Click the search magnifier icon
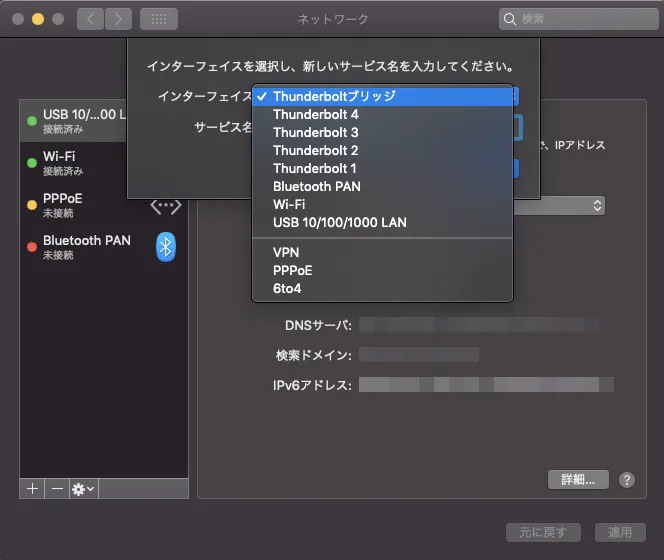The image size is (664, 560). [x=509, y=19]
